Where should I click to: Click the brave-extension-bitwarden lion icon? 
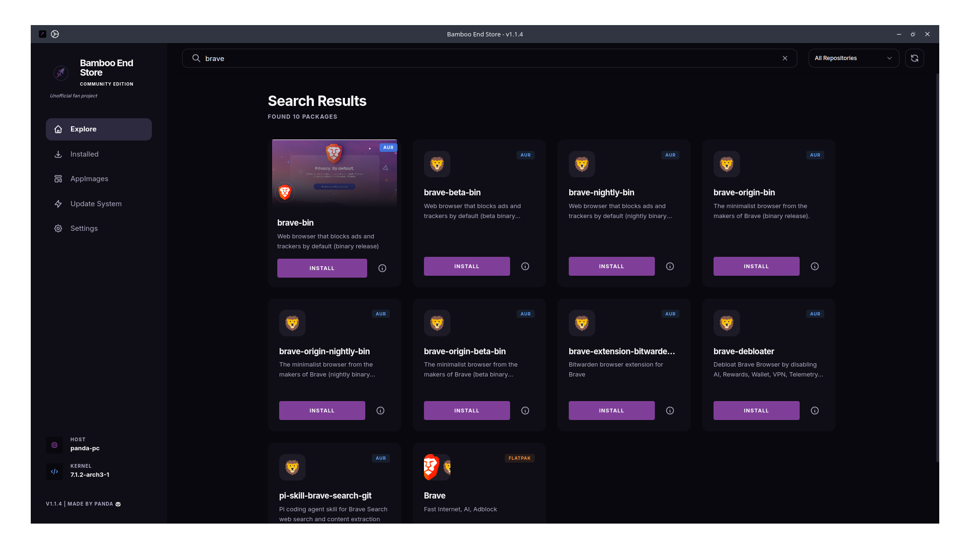pos(582,323)
